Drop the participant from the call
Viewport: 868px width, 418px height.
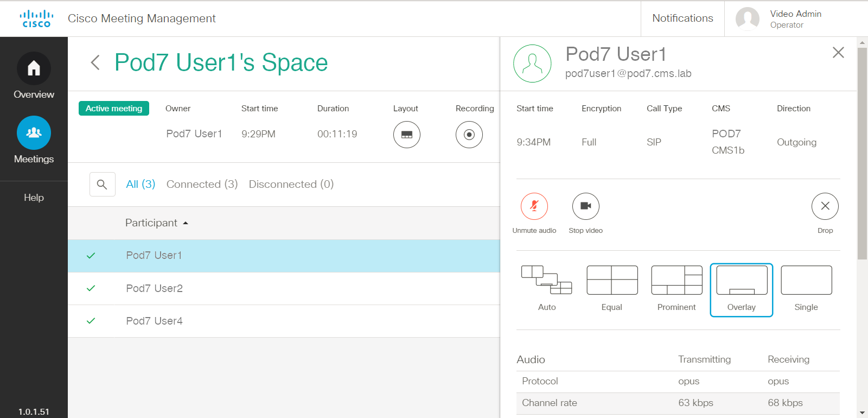point(825,206)
